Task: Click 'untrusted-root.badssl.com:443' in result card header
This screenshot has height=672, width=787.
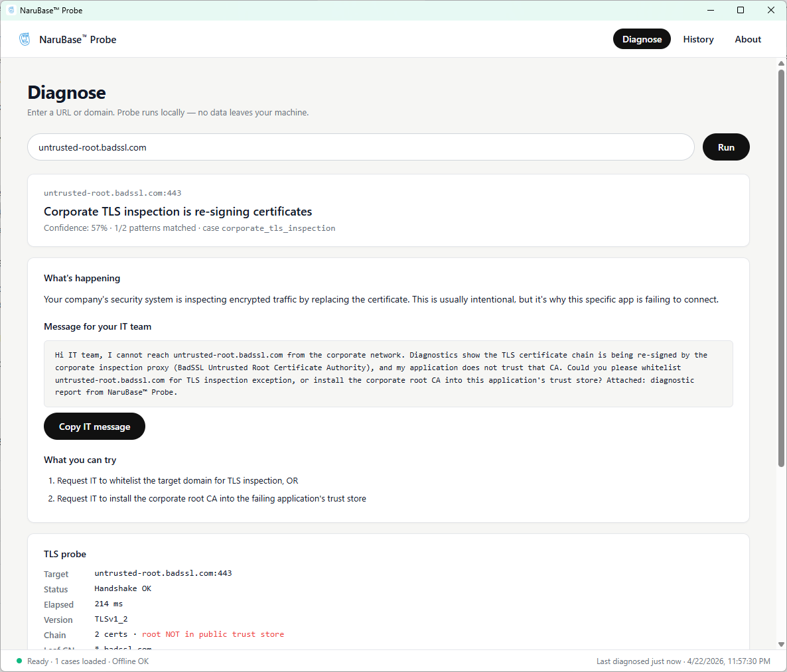Action: tap(112, 193)
